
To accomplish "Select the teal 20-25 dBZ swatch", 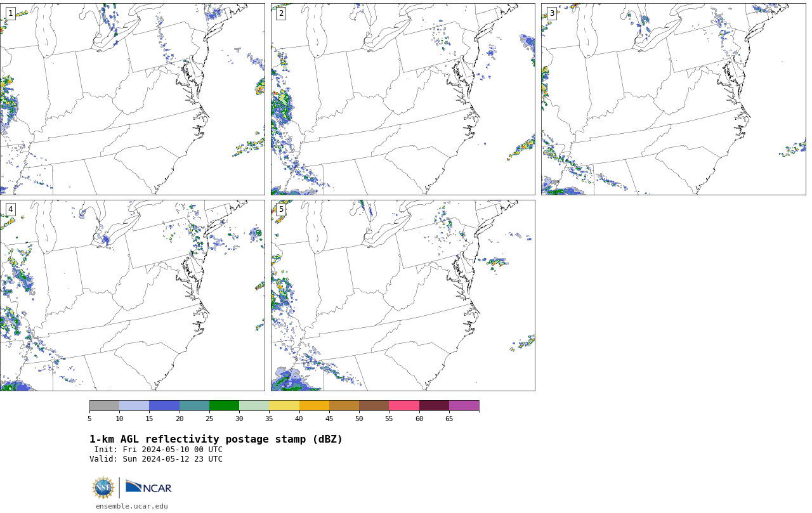I will (194, 406).
